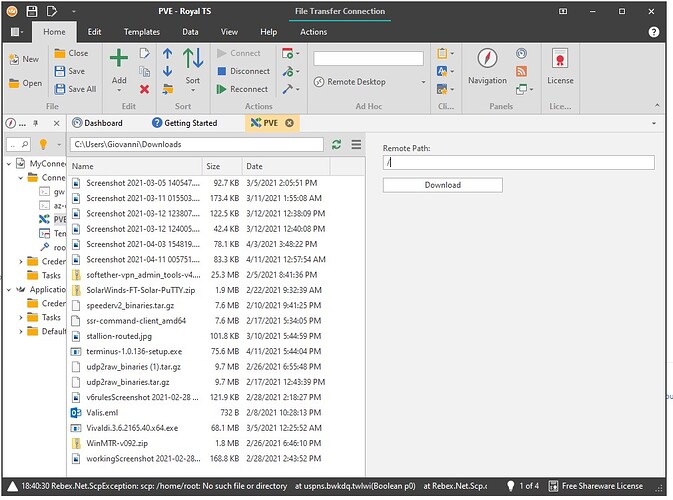The width and height of the screenshot is (673, 500).
Task: Click the Sort arrows icon
Action: (192, 59)
